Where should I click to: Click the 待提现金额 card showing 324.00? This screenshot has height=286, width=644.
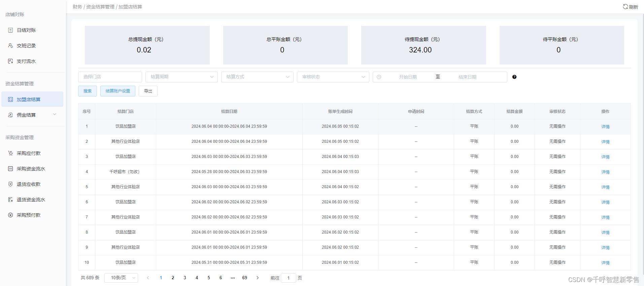point(423,45)
